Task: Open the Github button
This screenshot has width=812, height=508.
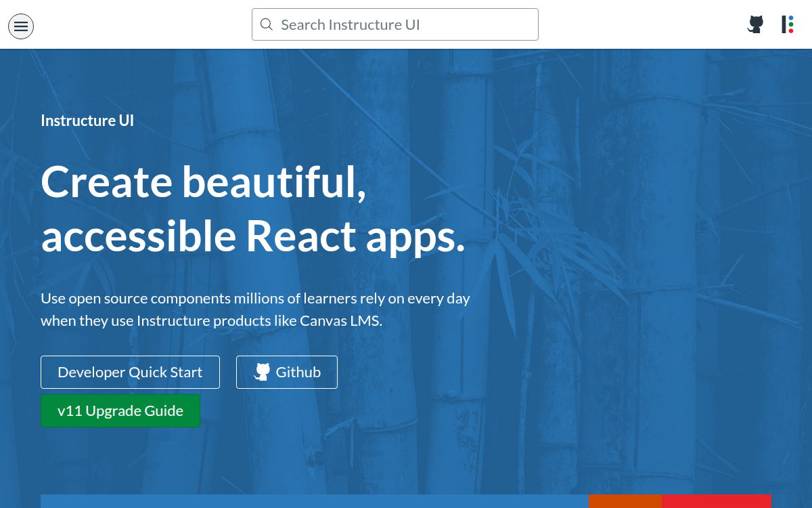Action: 287,372
